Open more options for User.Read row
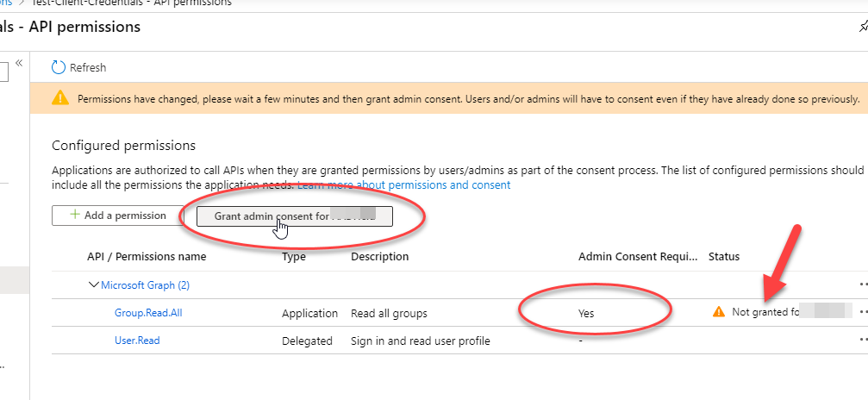This screenshot has height=400, width=868. point(863,340)
